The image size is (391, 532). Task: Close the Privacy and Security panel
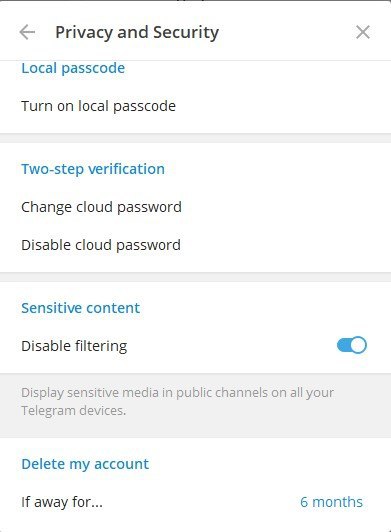363,32
